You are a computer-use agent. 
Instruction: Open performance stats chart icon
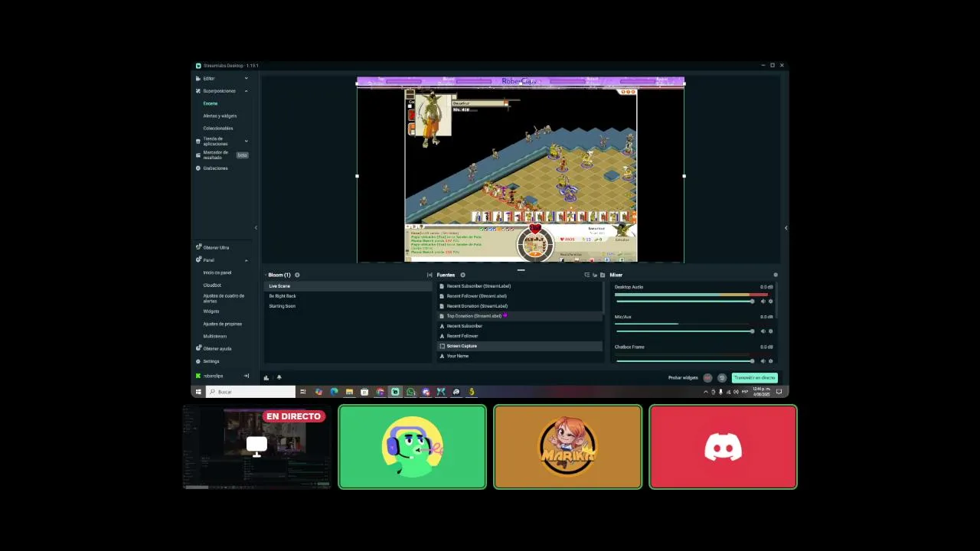266,377
